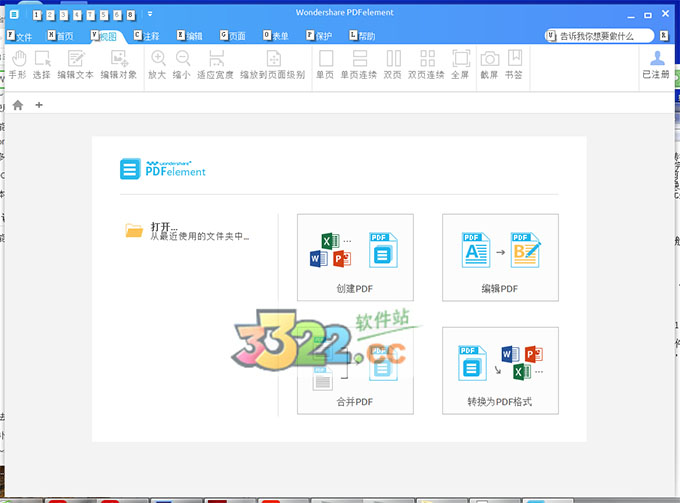Click quick access button labeled 3
Viewport: 680px width, 503px height.
tap(64, 16)
